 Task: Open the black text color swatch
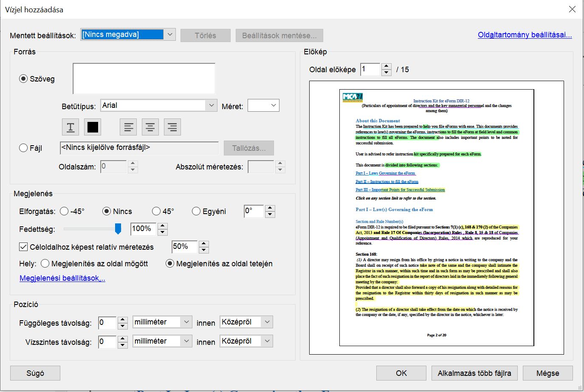93,127
